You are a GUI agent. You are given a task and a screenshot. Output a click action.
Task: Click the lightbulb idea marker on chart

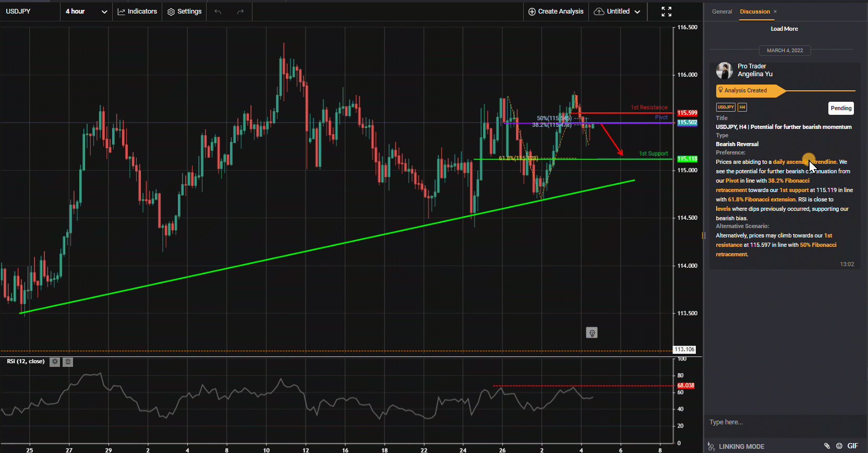pyautogui.click(x=592, y=333)
